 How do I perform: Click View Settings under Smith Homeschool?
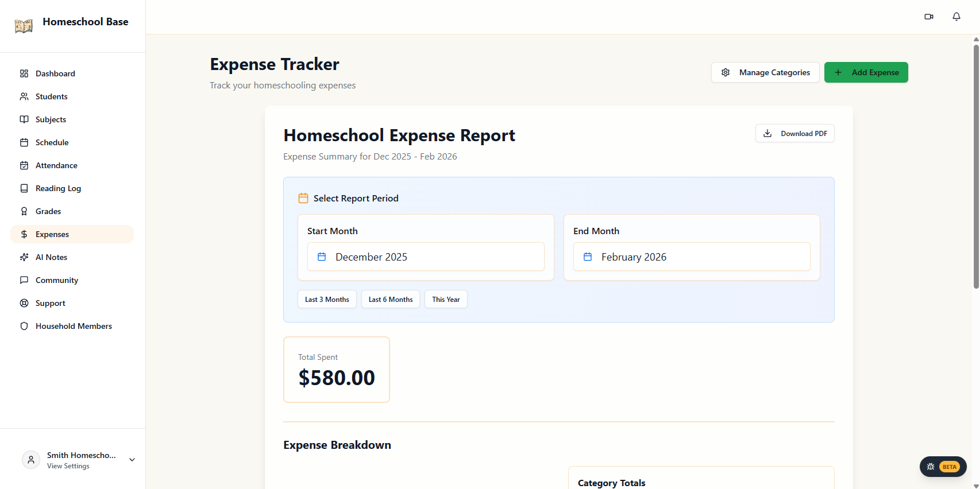coord(68,466)
